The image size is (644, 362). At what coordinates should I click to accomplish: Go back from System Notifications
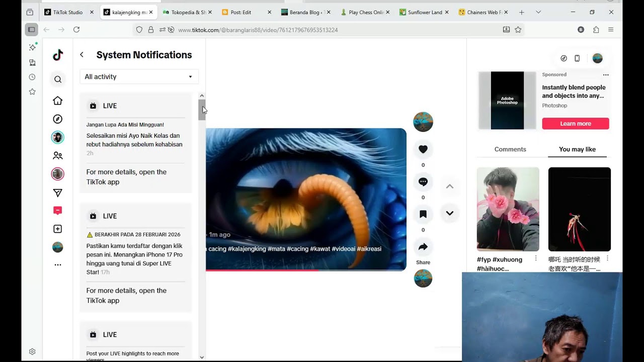[x=82, y=55]
